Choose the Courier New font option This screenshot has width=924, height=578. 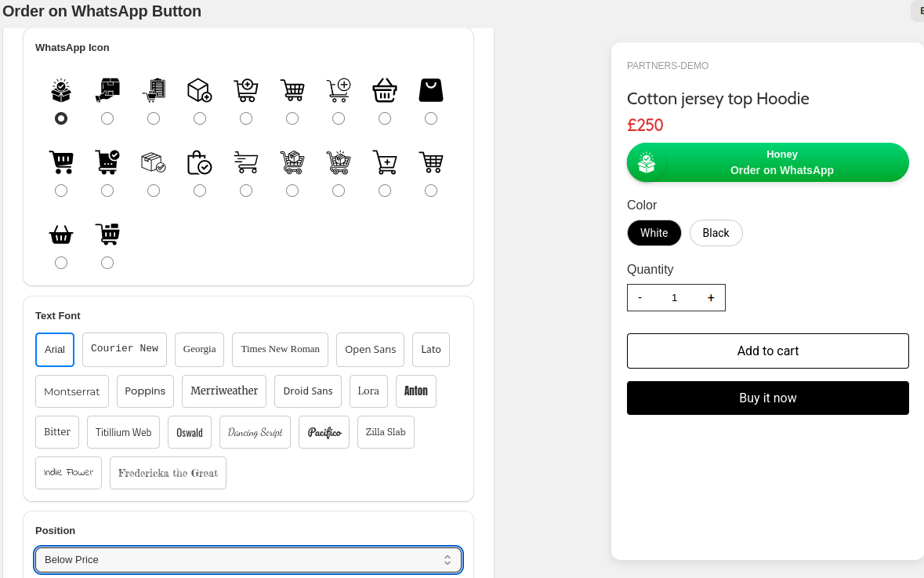[125, 350]
